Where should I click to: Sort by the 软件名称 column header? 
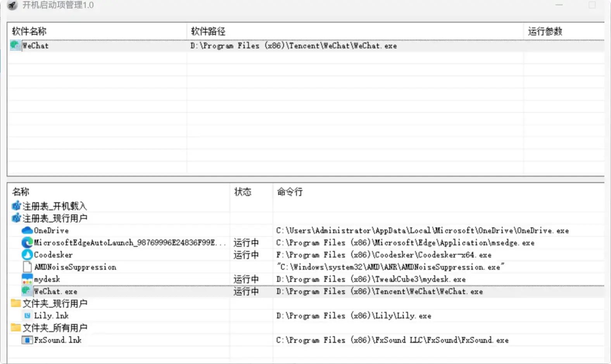[x=29, y=31]
